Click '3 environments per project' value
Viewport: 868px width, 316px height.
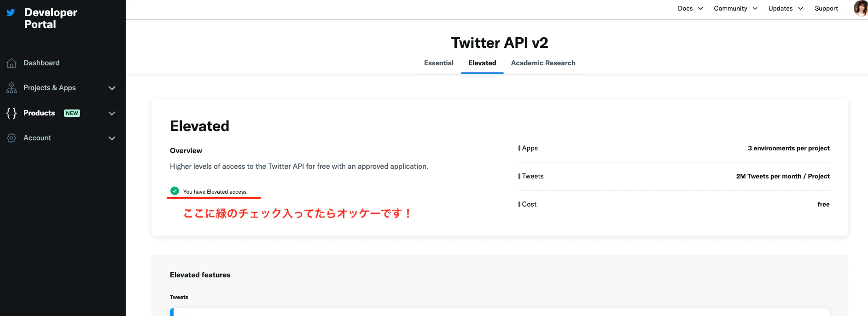(788, 148)
